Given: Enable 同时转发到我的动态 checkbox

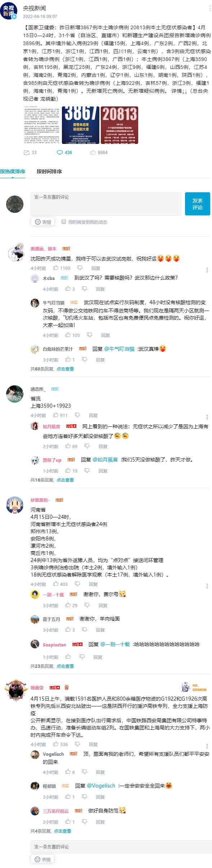Looking at the screenshot, I should 64,222.
